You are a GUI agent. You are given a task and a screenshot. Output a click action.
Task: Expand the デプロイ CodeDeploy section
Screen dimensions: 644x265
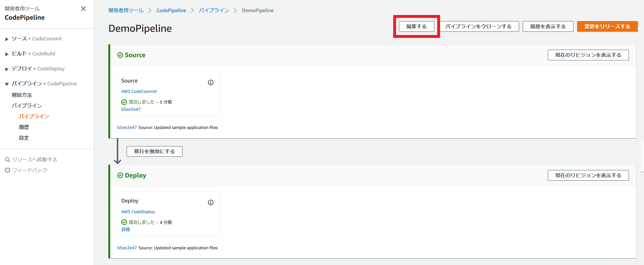[6, 69]
